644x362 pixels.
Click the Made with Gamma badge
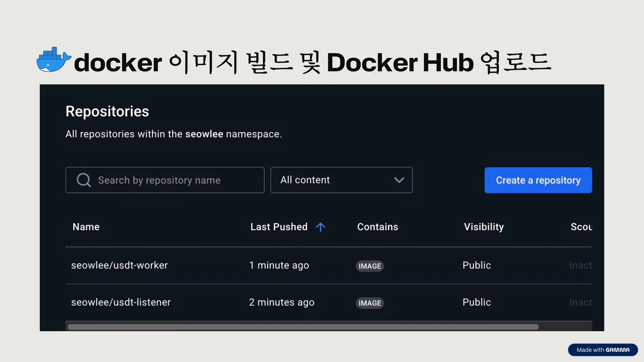603,350
